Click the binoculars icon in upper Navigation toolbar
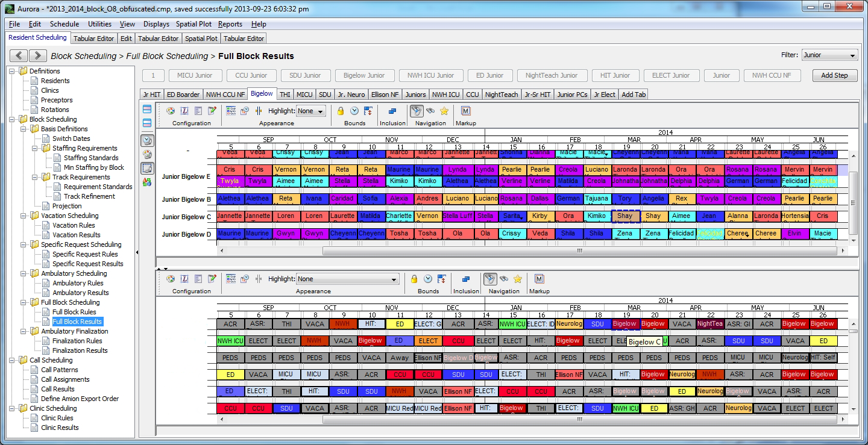 (x=430, y=111)
